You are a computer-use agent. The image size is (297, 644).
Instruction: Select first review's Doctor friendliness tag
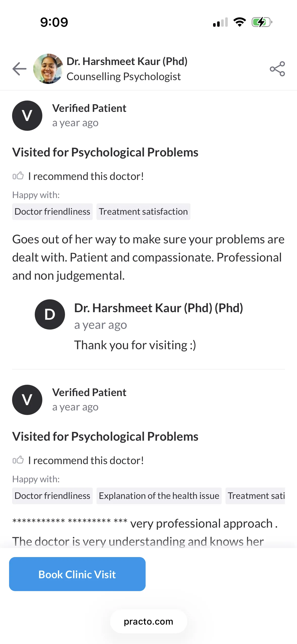click(52, 212)
